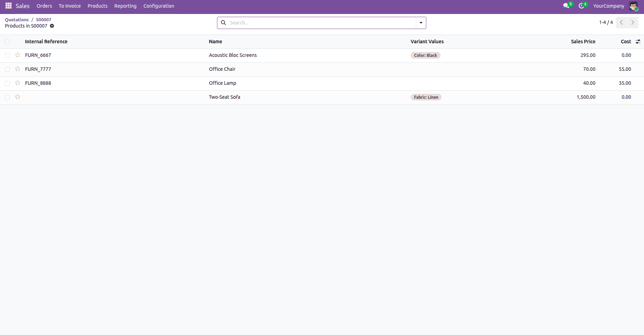
Task: Click the 1-4 / 4 pager counter
Action: 606,22
